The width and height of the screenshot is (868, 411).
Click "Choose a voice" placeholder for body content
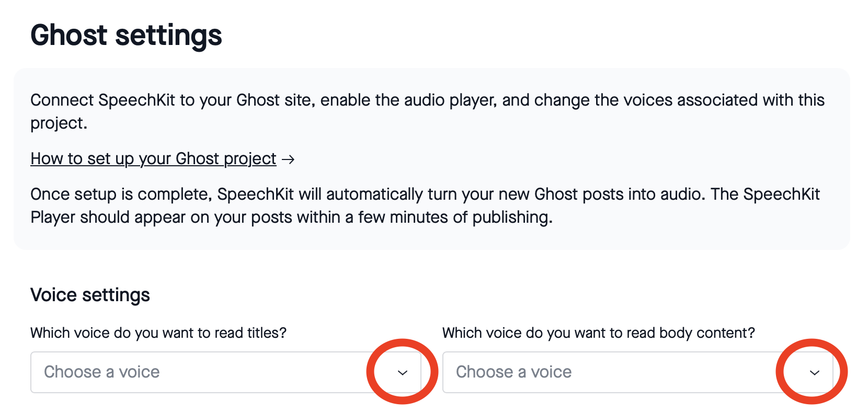click(x=514, y=372)
